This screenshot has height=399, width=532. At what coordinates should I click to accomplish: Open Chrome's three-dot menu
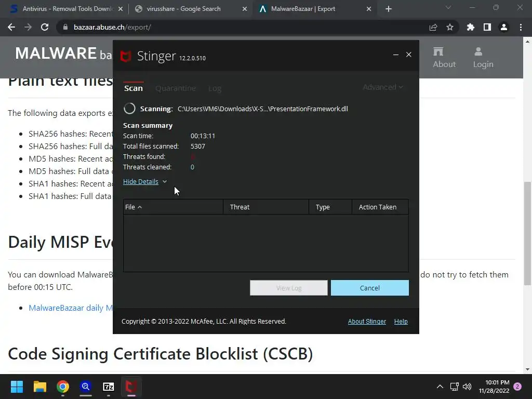tap(521, 27)
